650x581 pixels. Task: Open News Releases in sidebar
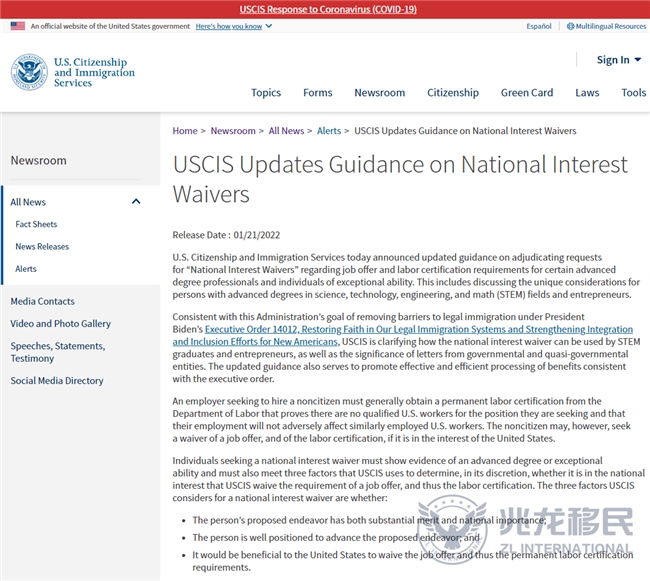(x=42, y=247)
